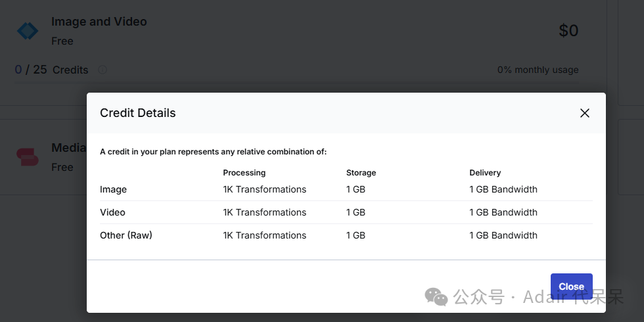Click the 0% monthly usage label

538,70
